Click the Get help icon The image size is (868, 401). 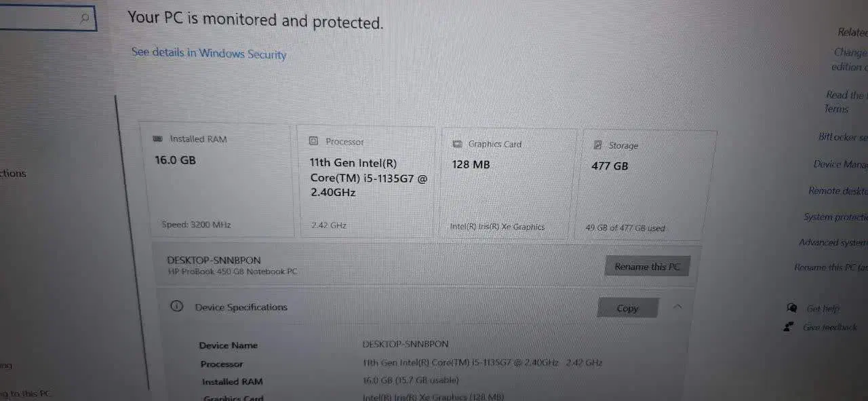click(791, 308)
